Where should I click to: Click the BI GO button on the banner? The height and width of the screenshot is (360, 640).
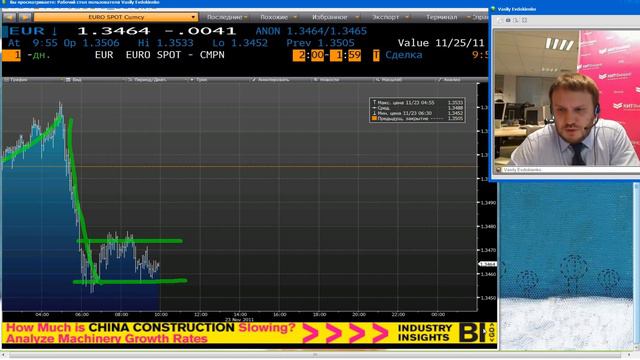coord(478,333)
